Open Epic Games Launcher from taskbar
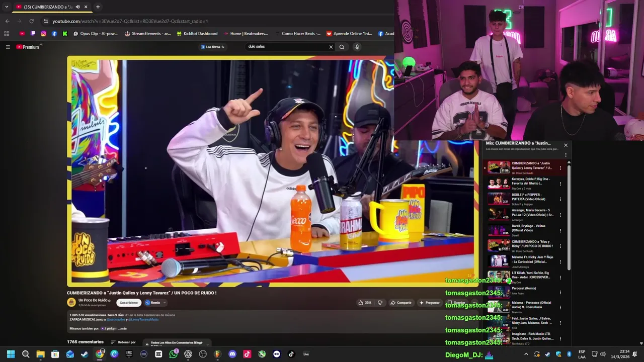Viewport: 644px width, 362px height. tap(129, 354)
